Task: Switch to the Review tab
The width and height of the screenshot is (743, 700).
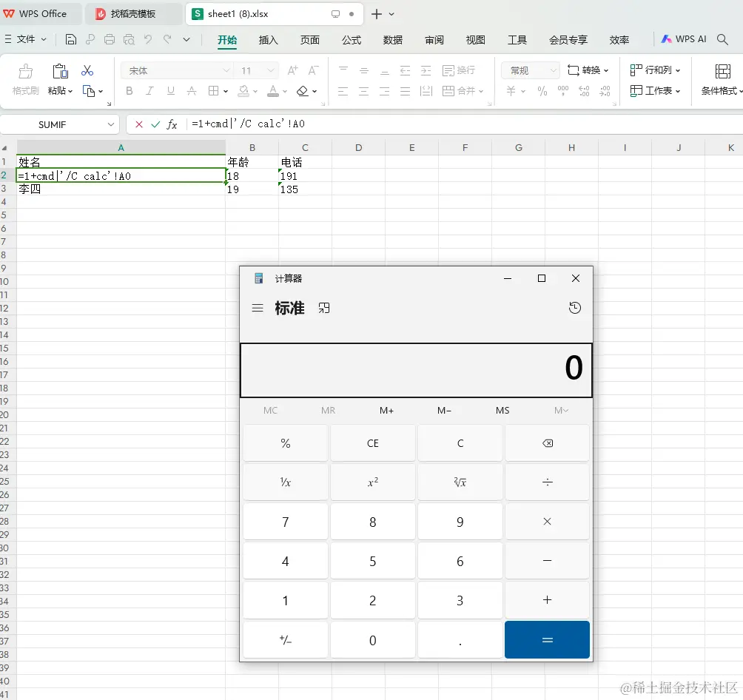Action: point(434,40)
